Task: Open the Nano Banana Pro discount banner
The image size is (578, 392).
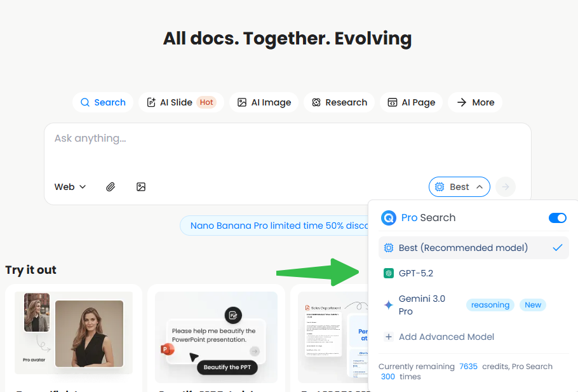Action: 274,226
